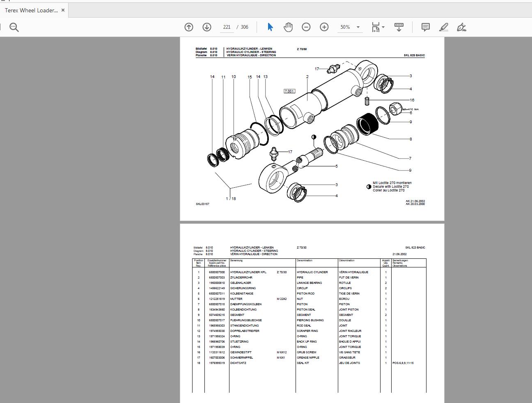Click the SKL 823 BASIC heading text
The height and width of the screenshot is (403, 532).
click(415, 55)
